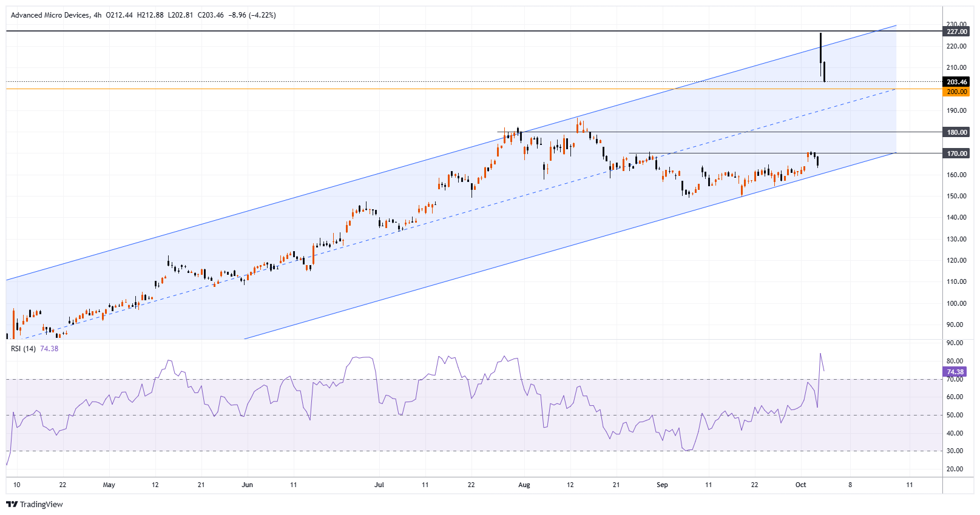980x515 pixels.
Task: Click the 150.00 price axis label
Action: (956, 196)
